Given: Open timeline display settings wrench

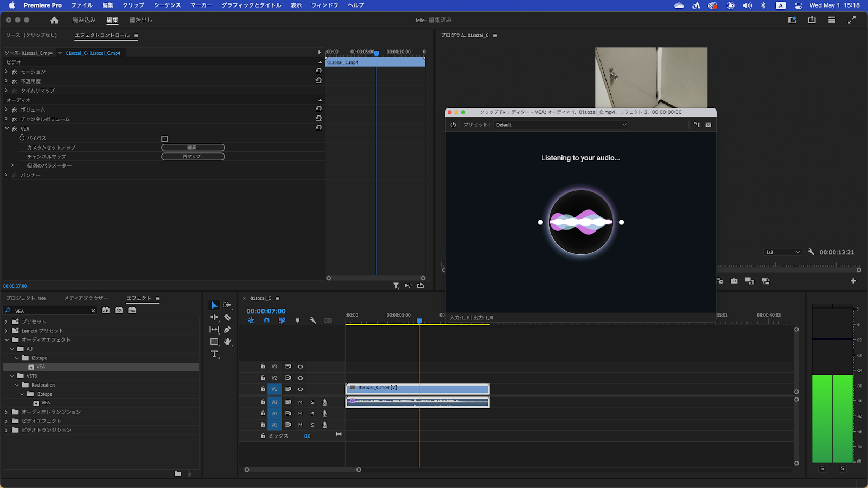Looking at the screenshot, I should 313,320.
